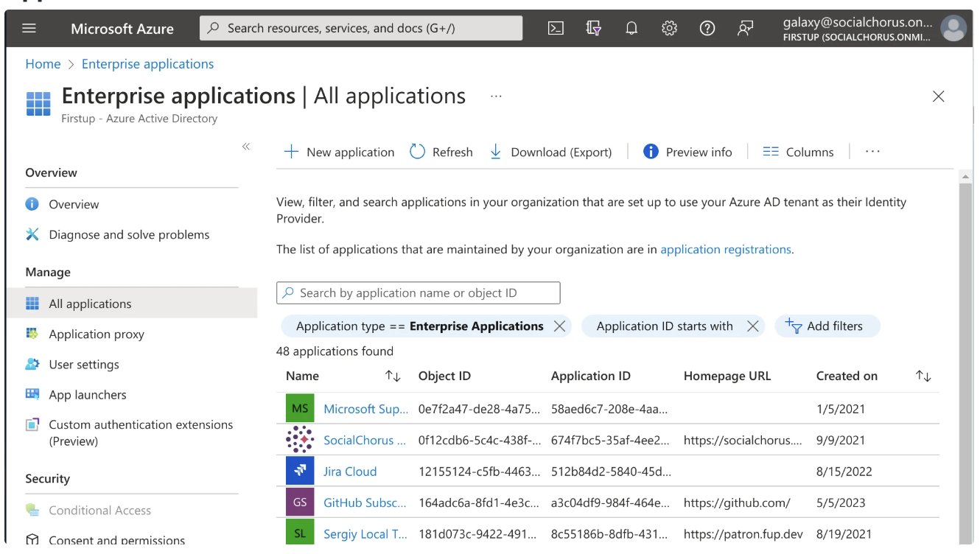Open application registrations link
The image size is (980, 554).
[726, 250]
